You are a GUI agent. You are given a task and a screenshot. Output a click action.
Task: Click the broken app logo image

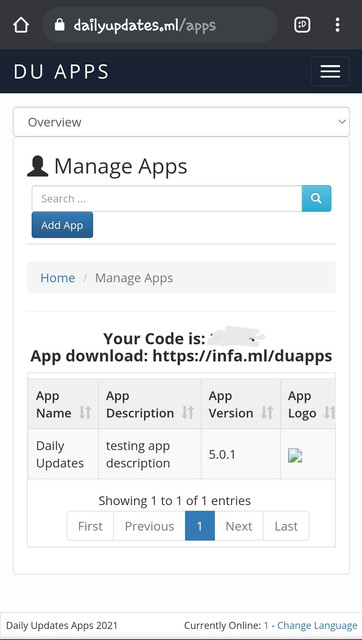point(295,455)
